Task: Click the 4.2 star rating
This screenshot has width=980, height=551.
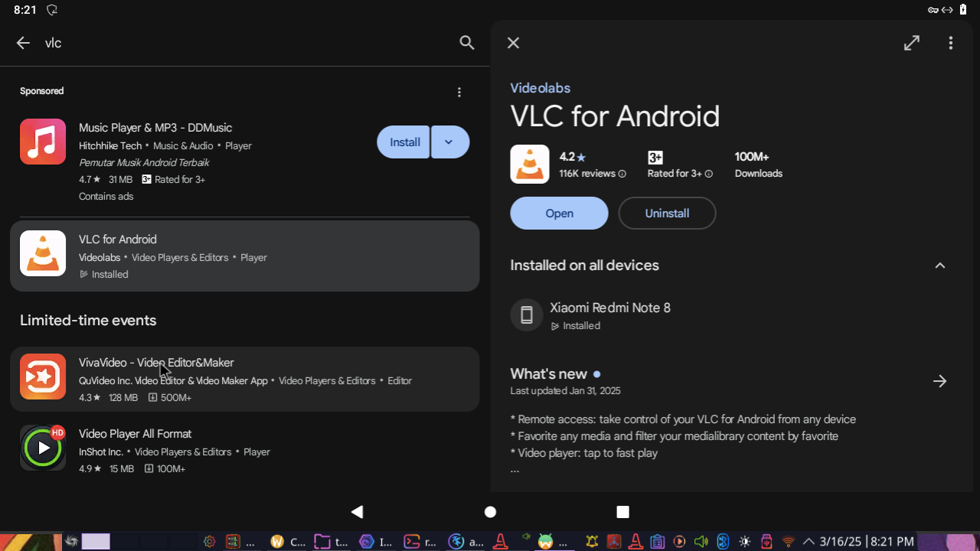Action: (572, 157)
